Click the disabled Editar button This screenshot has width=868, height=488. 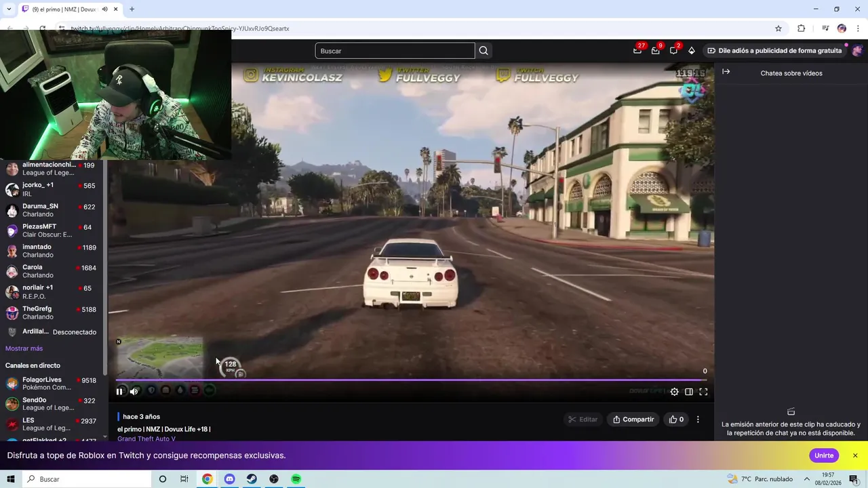pyautogui.click(x=583, y=420)
